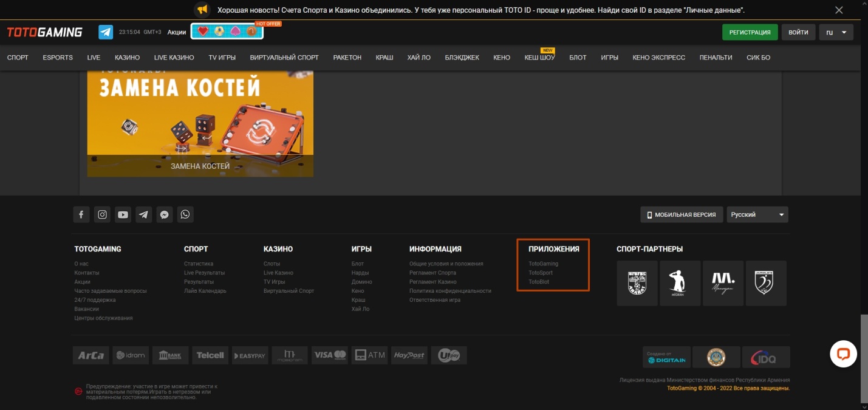Open the TotoSport app link

(541, 273)
